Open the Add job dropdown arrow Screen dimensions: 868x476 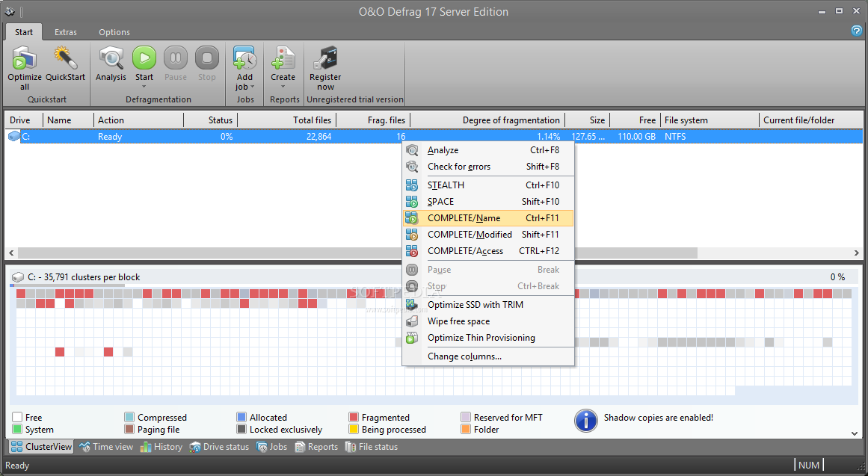click(x=253, y=87)
